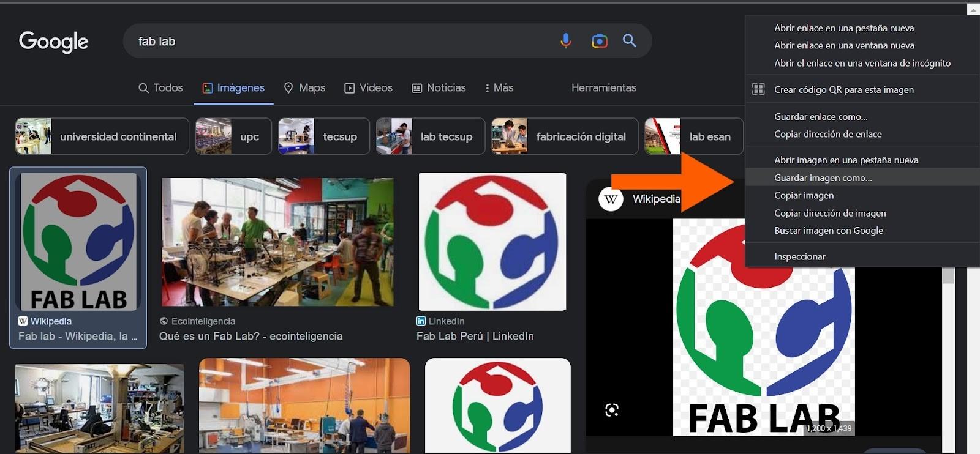Open the LinkedIn Fab Lab logo thumbnail
980x454 pixels.
pos(492,242)
